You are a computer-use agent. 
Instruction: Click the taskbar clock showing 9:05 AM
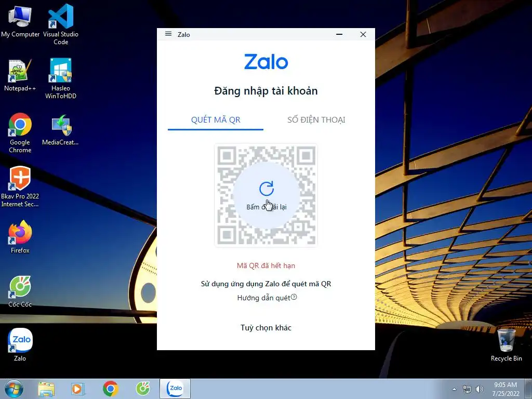point(506,389)
